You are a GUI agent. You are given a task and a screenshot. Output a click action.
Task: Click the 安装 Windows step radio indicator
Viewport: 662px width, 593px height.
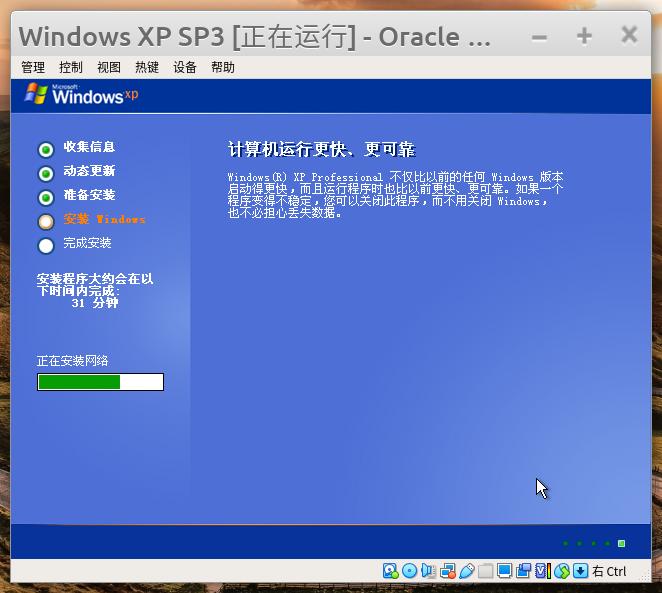point(46,222)
